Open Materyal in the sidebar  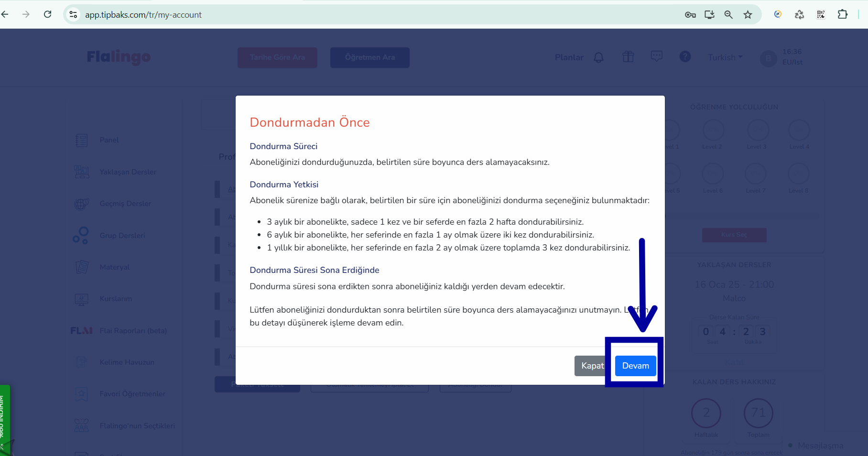pyautogui.click(x=114, y=267)
